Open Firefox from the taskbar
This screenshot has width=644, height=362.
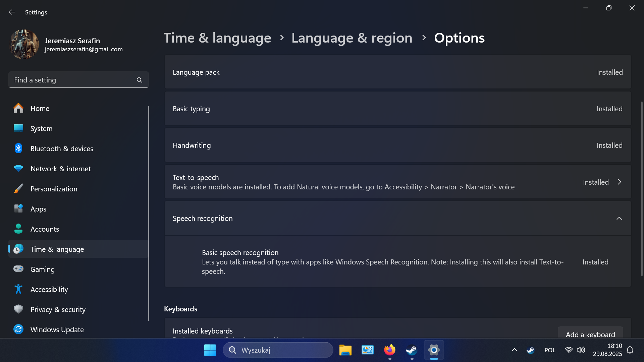pyautogui.click(x=389, y=350)
